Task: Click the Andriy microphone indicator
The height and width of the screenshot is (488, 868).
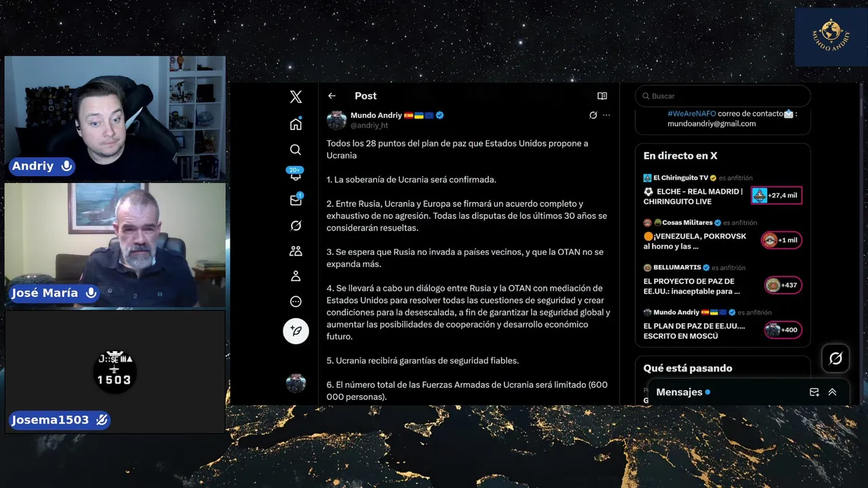Action: pyautogui.click(x=66, y=166)
